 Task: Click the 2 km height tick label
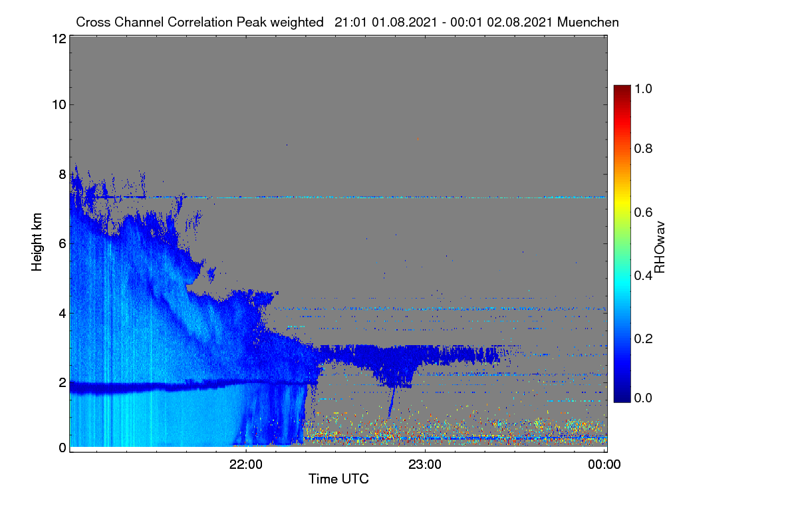click(62, 382)
